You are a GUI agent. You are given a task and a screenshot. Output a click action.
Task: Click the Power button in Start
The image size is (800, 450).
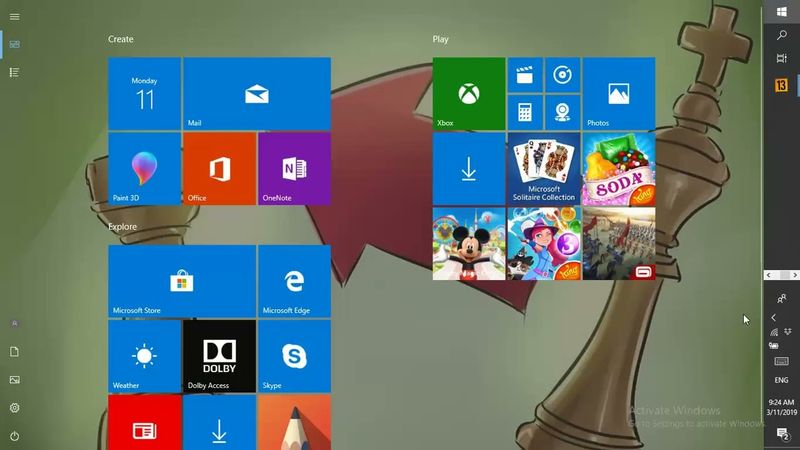pyautogui.click(x=15, y=436)
